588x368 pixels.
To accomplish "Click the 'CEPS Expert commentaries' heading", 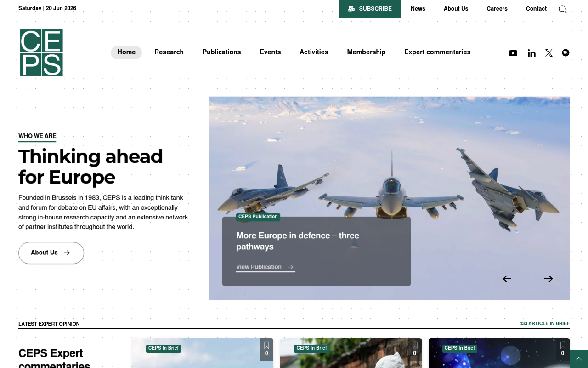I will [54, 358].
